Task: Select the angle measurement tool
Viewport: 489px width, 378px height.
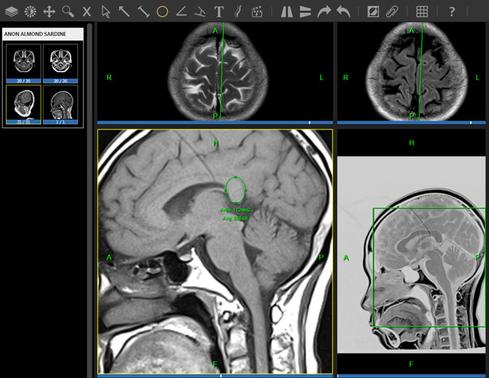Action: [181, 12]
